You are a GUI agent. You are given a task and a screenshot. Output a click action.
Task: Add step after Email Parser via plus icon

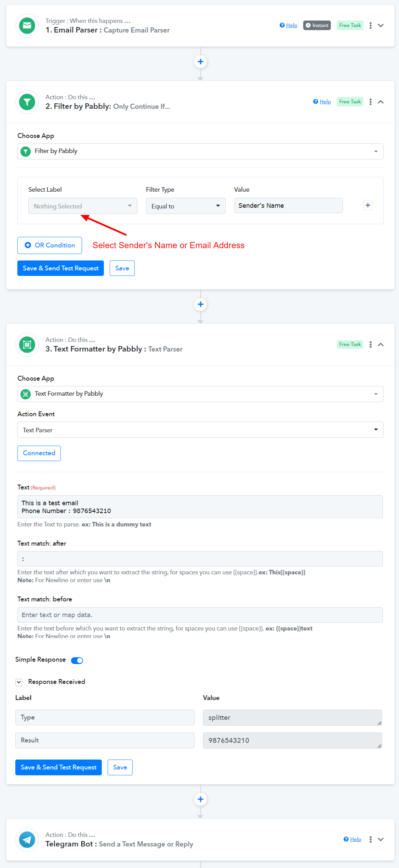point(201,62)
